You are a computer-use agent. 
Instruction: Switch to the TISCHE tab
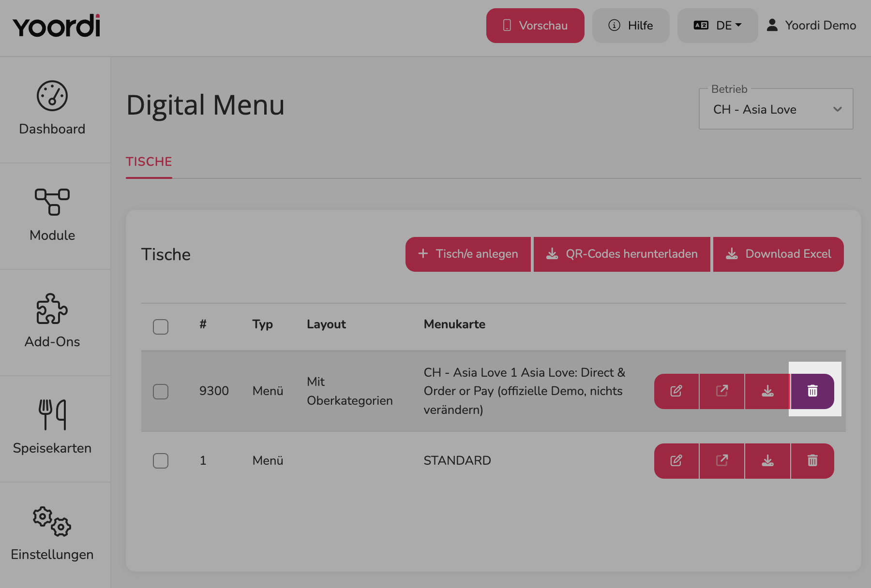click(149, 162)
